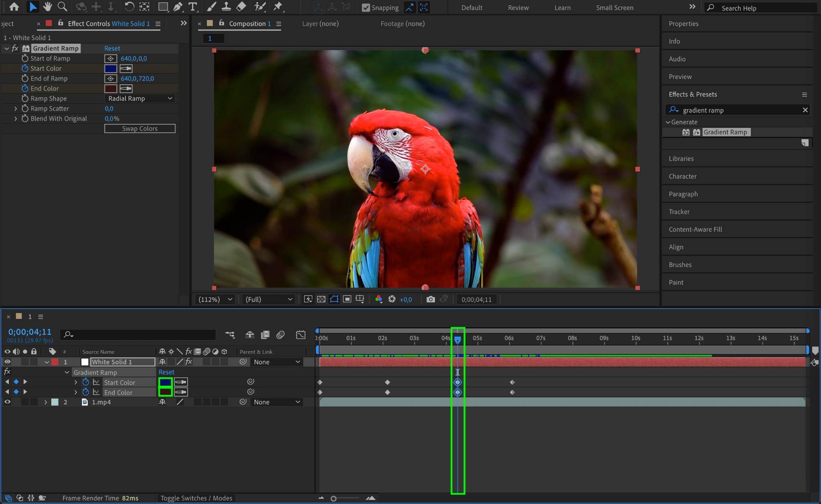Hide the 1.mp4 layer eye
Image resolution: width=821 pixels, height=504 pixels.
[7, 402]
